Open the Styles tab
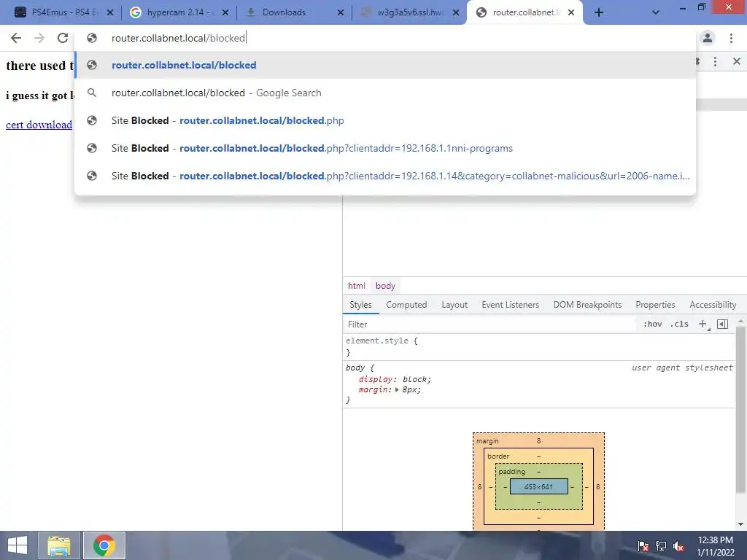 tap(360, 305)
